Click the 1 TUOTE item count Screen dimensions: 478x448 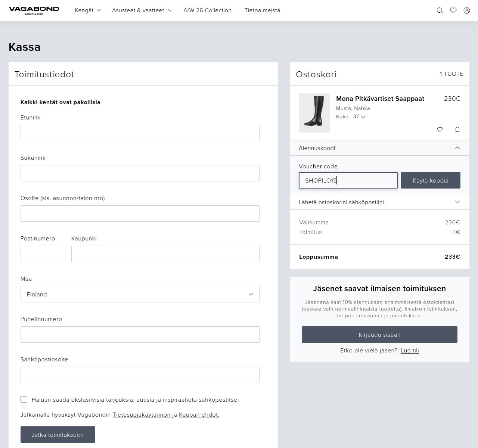(451, 74)
